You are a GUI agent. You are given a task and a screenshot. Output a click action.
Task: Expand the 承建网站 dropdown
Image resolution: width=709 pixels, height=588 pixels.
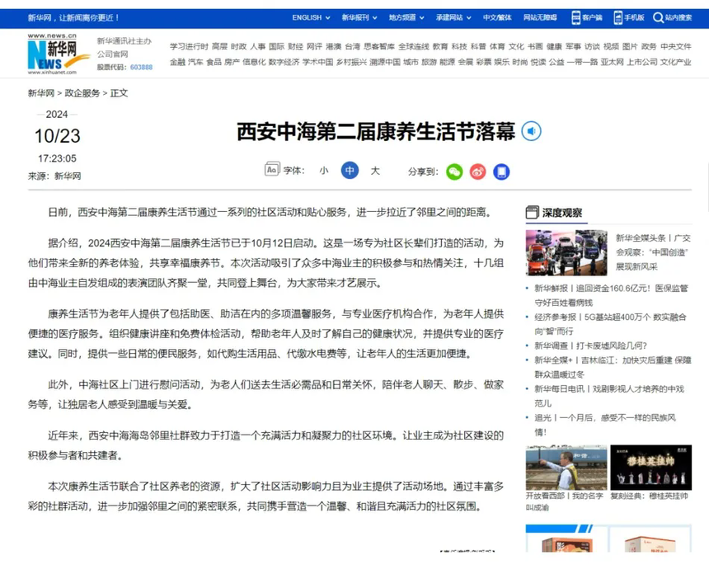(x=453, y=17)
